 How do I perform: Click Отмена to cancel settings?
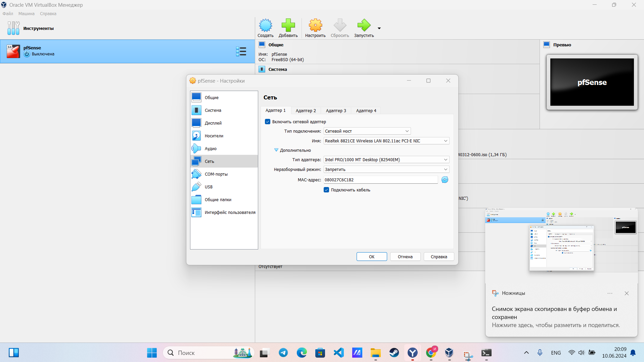(405, 257)
